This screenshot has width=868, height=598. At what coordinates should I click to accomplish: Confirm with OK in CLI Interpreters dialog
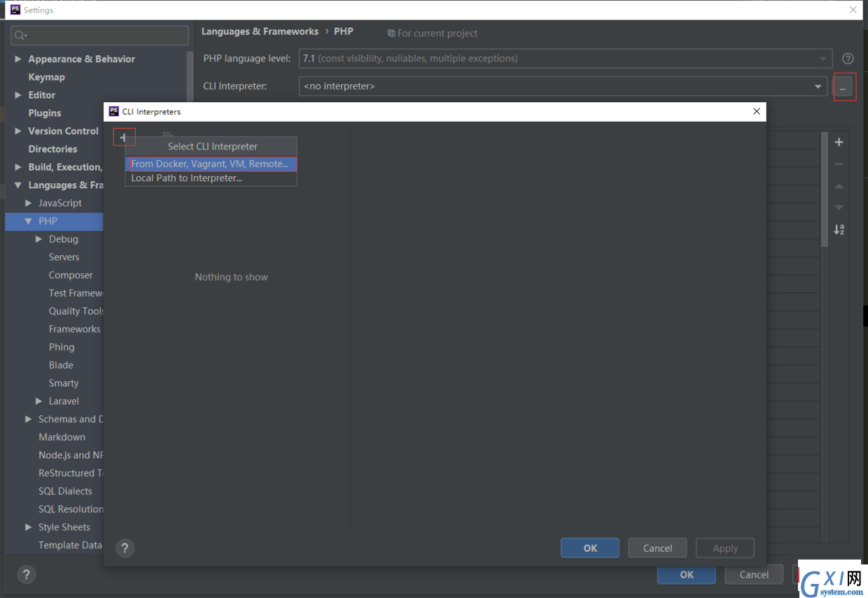click(x=590, y=548)
